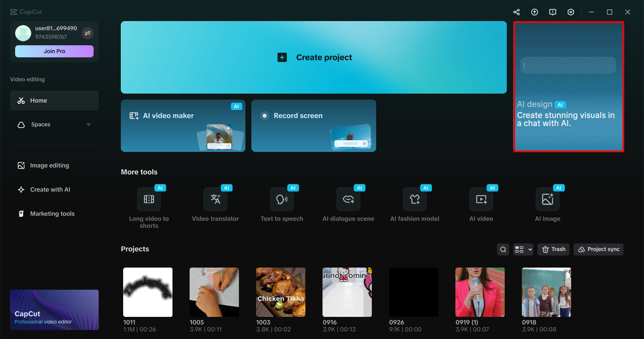Click the Project sync button

point(599,249)
